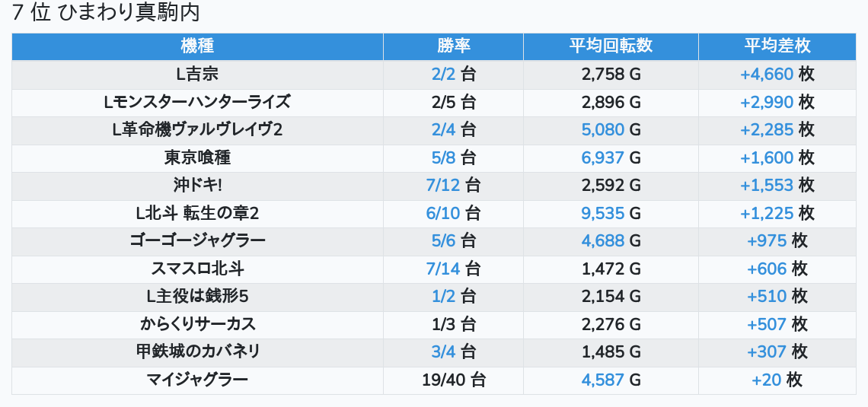Viewport: 868px width, 407px height.
Task: Select the 9,535 G average spins value
Action: click(611, 213)
